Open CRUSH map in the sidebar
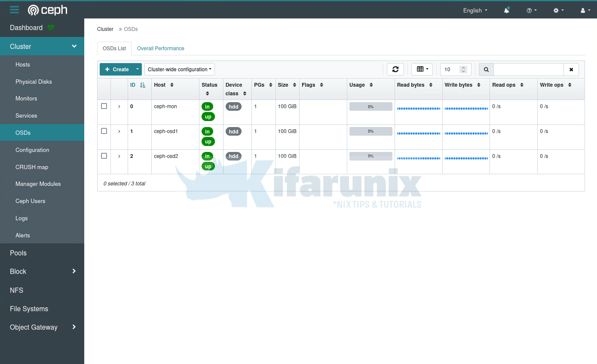 (x=32, y=167)
